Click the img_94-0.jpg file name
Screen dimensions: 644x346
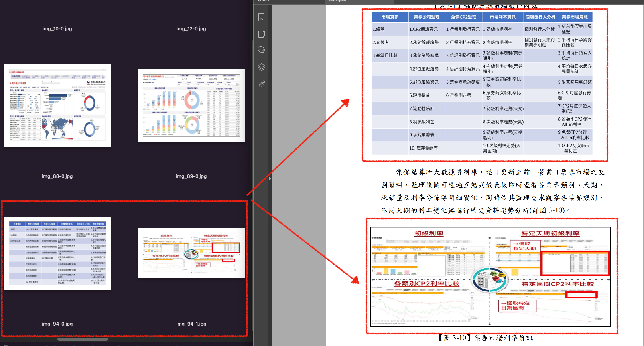pyautogui.click(x=57, y=324)
